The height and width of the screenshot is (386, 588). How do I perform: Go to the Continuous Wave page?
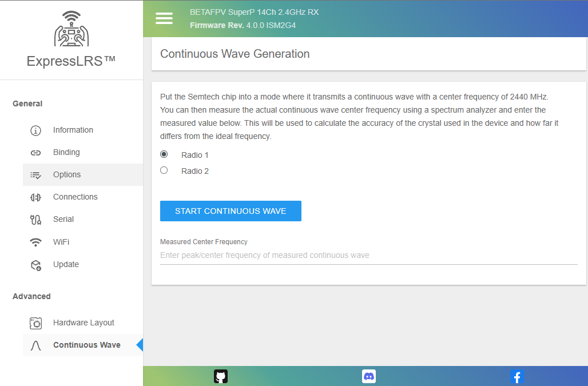(x=86, y=345)
